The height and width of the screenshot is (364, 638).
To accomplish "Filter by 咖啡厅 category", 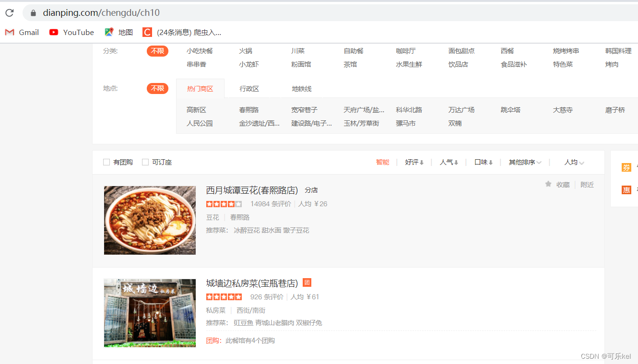I will point(406,51).
